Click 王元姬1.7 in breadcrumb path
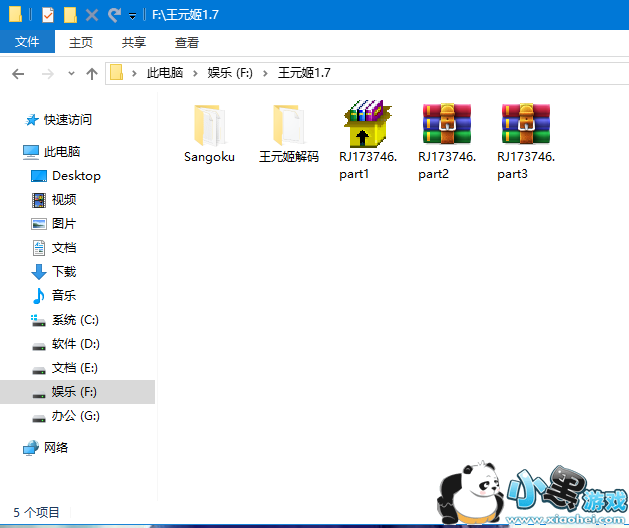This screenshot has width=629, height=528. (x=304, y=73)
